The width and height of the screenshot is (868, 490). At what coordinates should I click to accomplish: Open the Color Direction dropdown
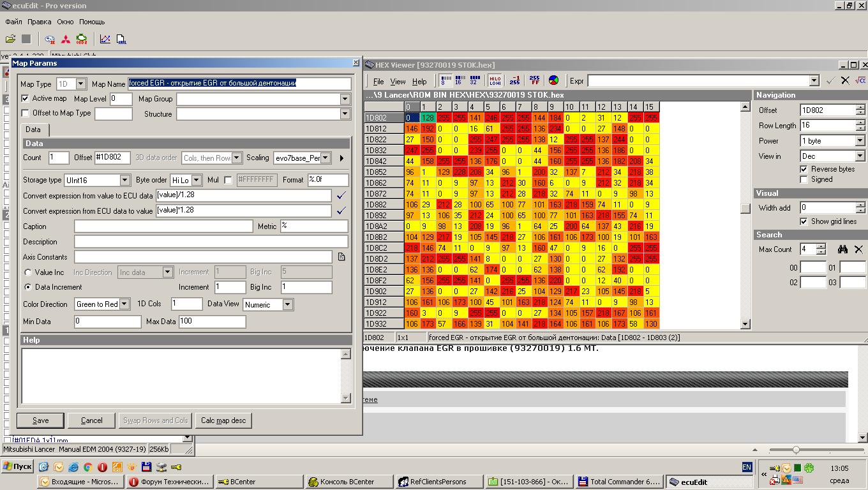pyautogui.click(x=124, y=304)
